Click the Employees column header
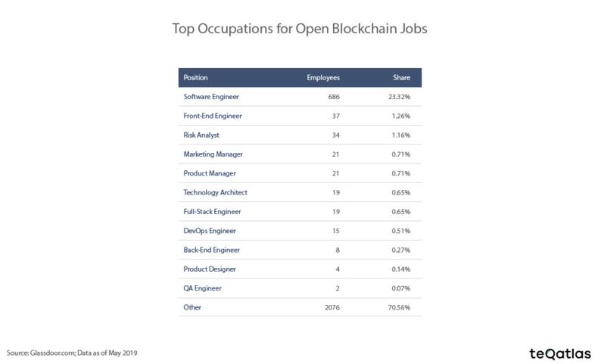Image resolution: width=601 pixels, height=364 pixels. pos(323,77)
